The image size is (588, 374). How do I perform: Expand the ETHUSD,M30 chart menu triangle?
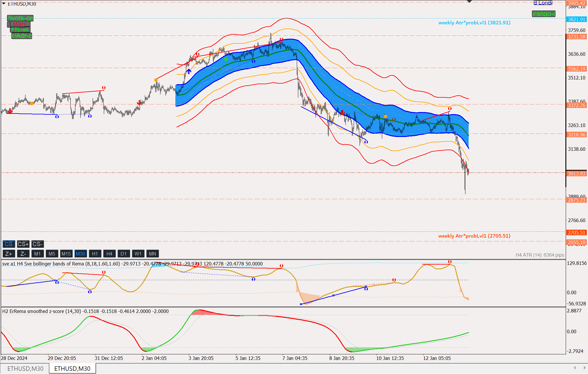click(4, 4)
